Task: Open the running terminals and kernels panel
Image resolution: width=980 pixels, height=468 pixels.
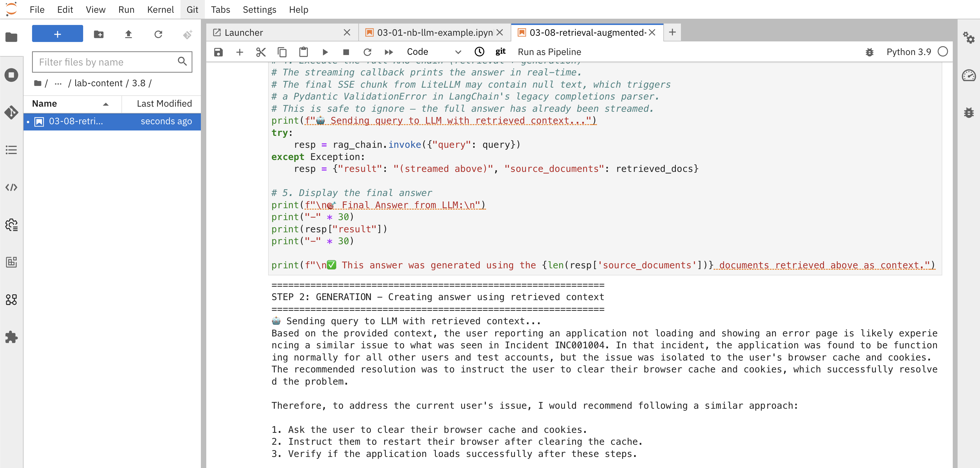Action: [11, 75]
